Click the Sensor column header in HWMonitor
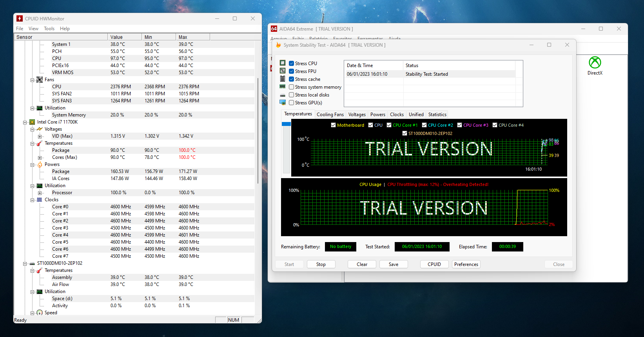Image resolution: width=644 pixels, height=337 pixels. click(61, 37)
